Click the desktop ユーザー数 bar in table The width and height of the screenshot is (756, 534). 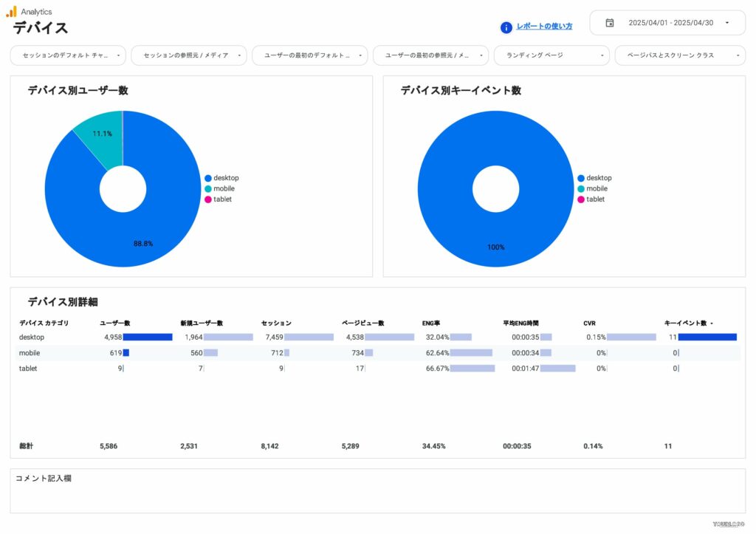click(x=148, y=337)
